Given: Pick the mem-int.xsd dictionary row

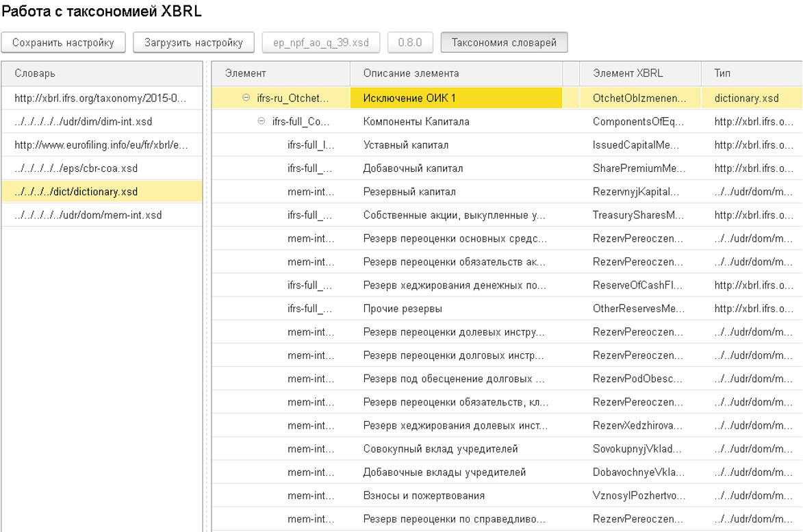Looking at the screenshot, I should pos(88,215).
